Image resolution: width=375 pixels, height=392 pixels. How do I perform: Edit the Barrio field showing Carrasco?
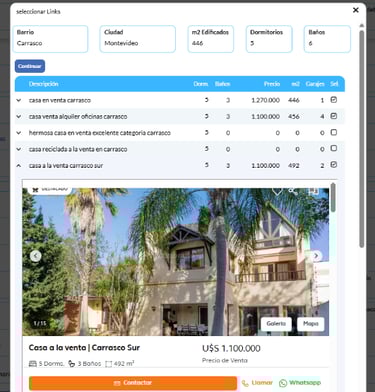pos(50,39)
